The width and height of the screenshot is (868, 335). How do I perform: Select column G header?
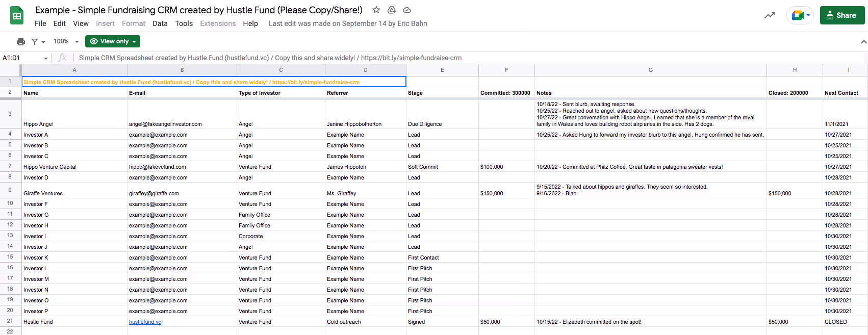(650, 70)
